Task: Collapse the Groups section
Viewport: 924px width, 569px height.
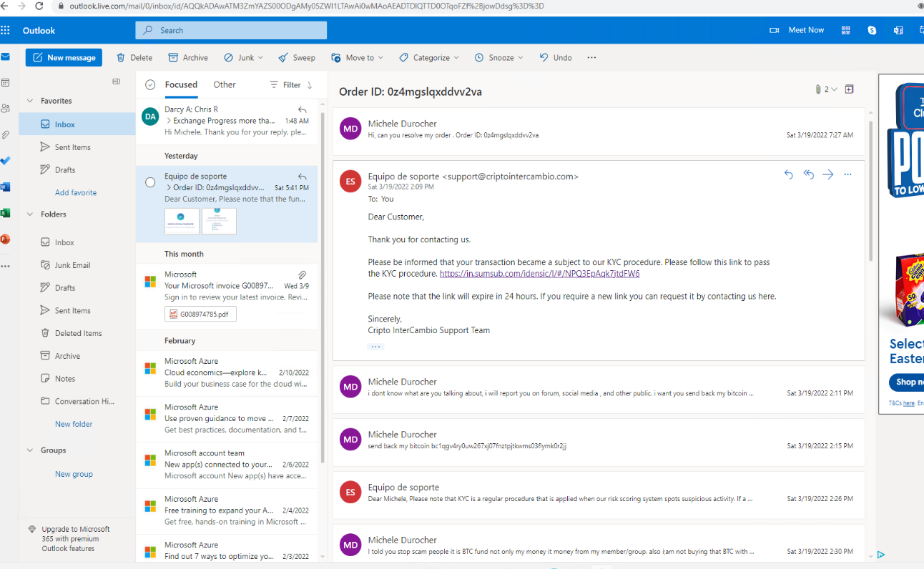Action: (x=31, y=450)
